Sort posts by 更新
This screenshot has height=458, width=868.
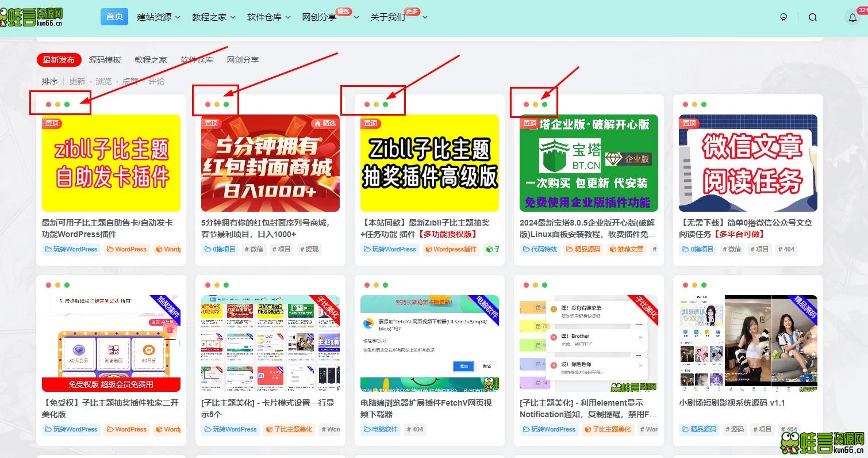tap(77, 82)
